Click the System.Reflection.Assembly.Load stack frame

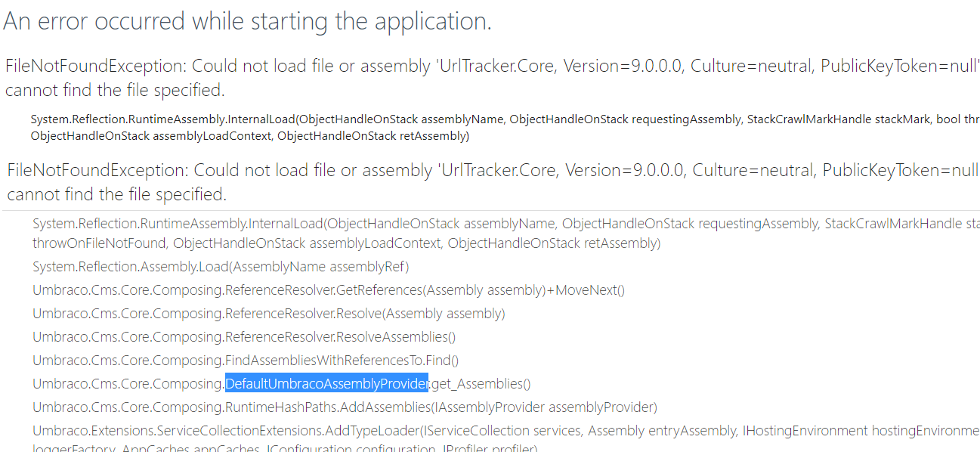[221, 267]
